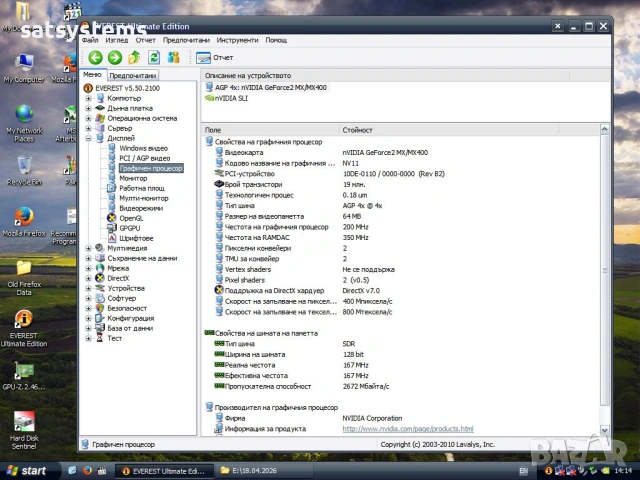
Task: Open Recycle Bin desktop icon
Action: click(24, 171)
